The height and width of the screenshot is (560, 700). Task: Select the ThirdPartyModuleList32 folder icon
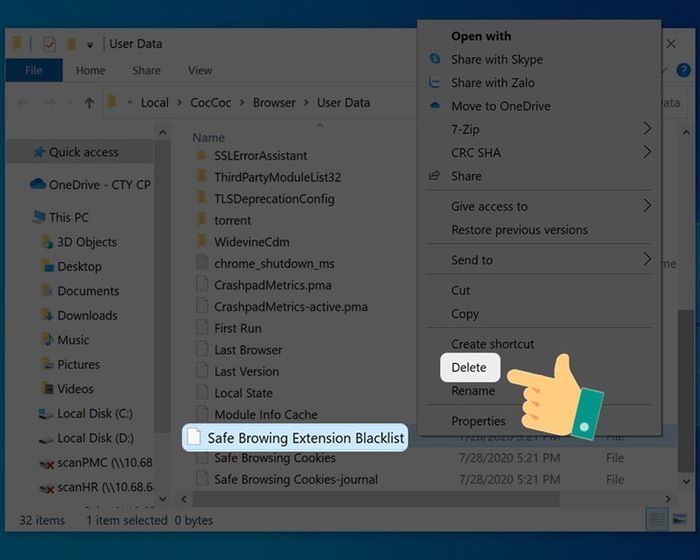[x=202, y=177]
